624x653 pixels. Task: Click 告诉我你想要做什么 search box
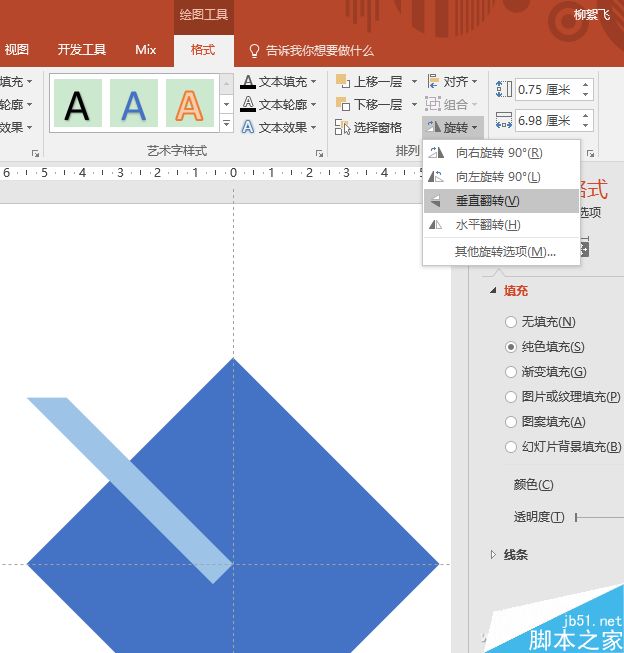coord(319,51)
